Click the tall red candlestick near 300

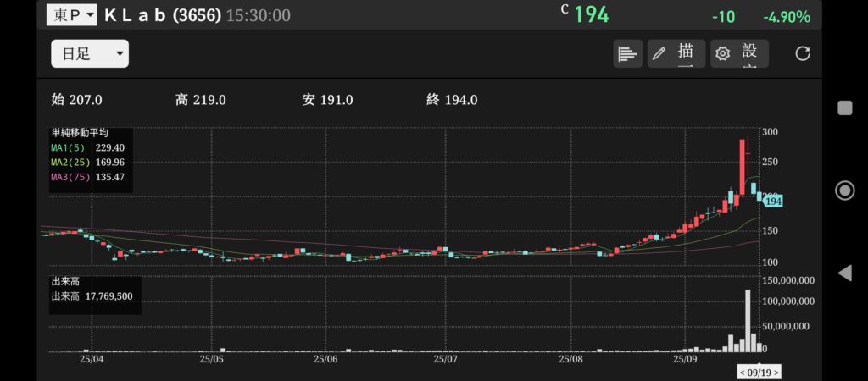tap(743, 165)
